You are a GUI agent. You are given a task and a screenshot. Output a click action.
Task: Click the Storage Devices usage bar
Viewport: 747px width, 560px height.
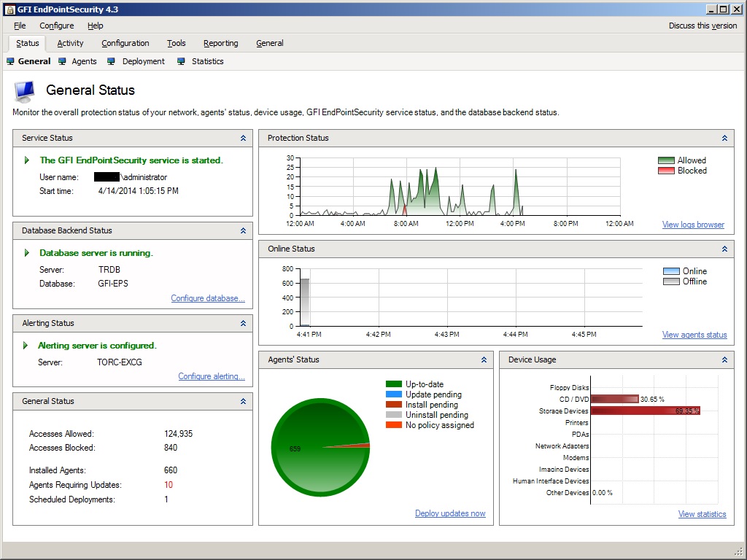tap(646, 411)
